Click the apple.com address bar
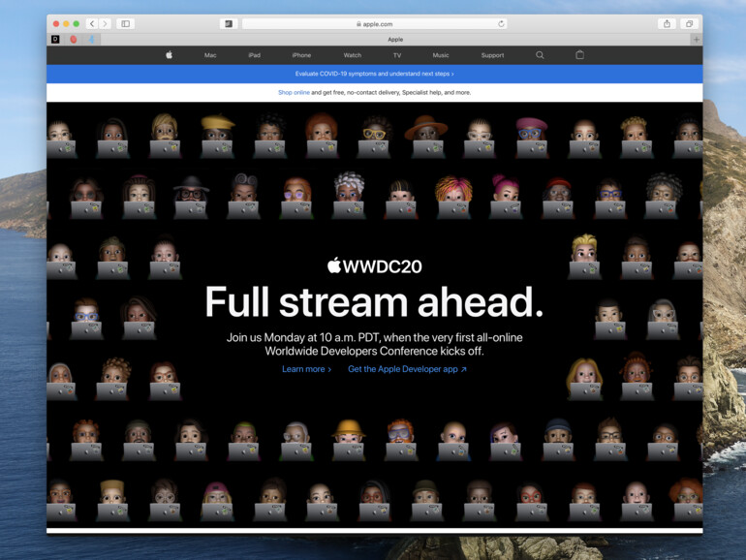Screen dimensions: 746x560 point(374,24)
